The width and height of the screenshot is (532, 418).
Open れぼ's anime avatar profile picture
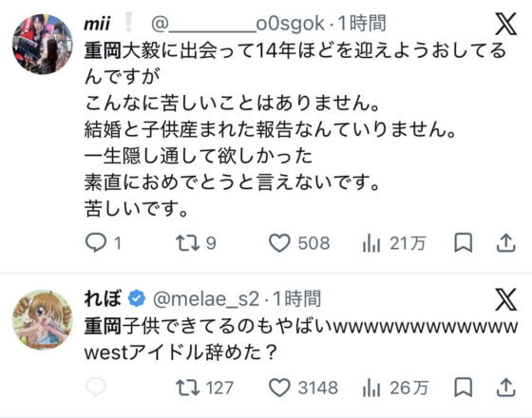(x=43, y=319)
